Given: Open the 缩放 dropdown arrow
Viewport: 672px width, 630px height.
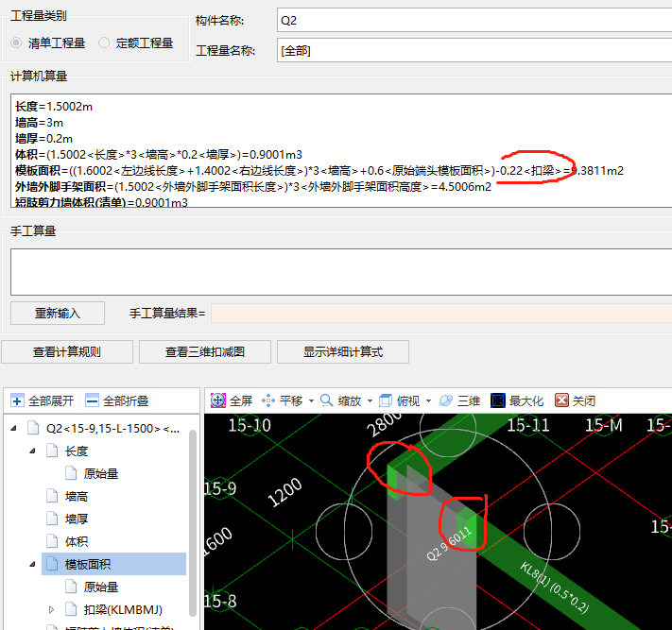Looking at the screenshot, I should point(370,401).
